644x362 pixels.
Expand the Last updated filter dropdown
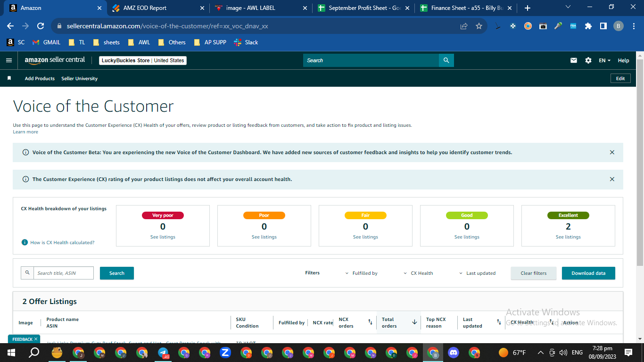click(477, 273)
